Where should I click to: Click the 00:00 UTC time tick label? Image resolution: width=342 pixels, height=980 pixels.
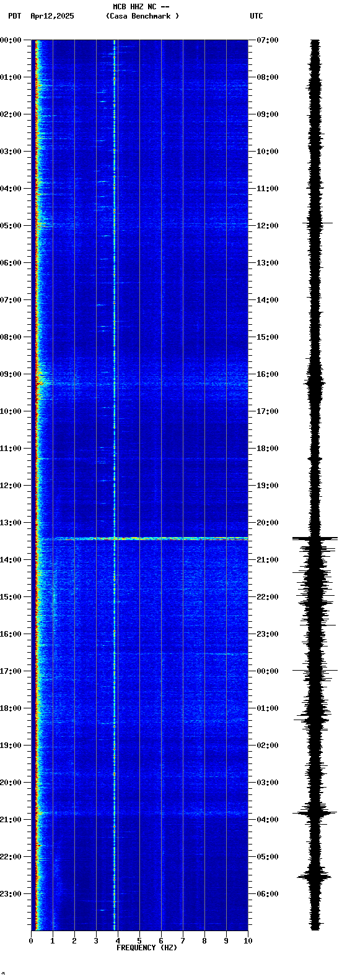pyautogui.click(x=268, y=671)
